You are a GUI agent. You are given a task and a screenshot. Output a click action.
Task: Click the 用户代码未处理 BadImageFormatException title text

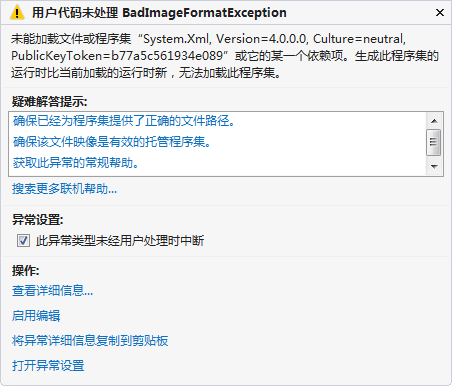pos(159,13)
